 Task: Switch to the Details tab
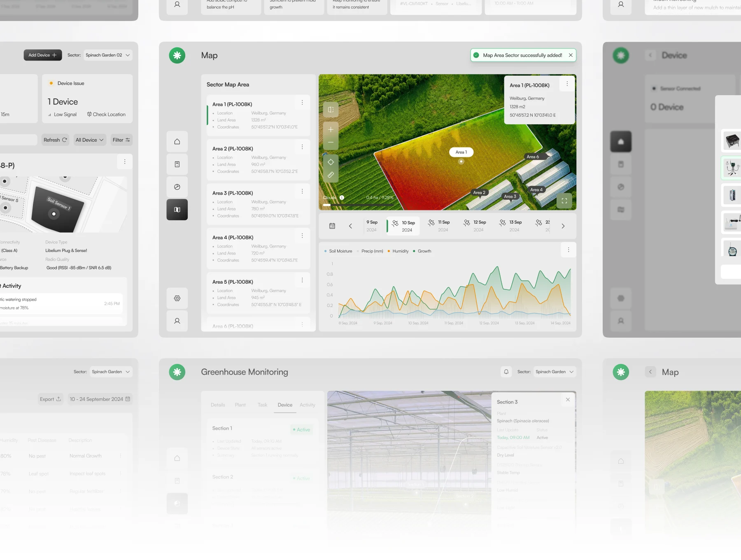pyautogui.click(x=218, y=405)
